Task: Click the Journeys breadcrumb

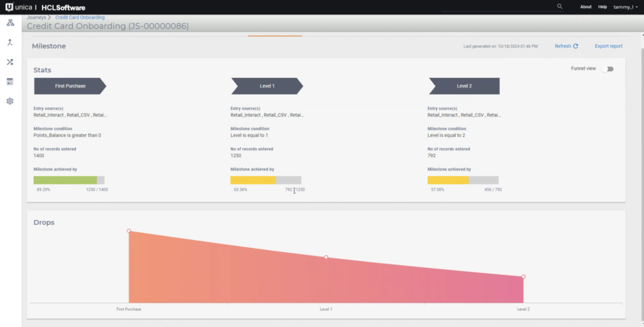Action: 36,18
